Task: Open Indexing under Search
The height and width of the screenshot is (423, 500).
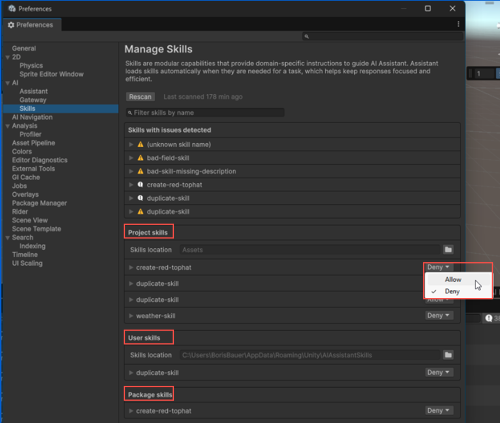Action: [x=32, y=246]
